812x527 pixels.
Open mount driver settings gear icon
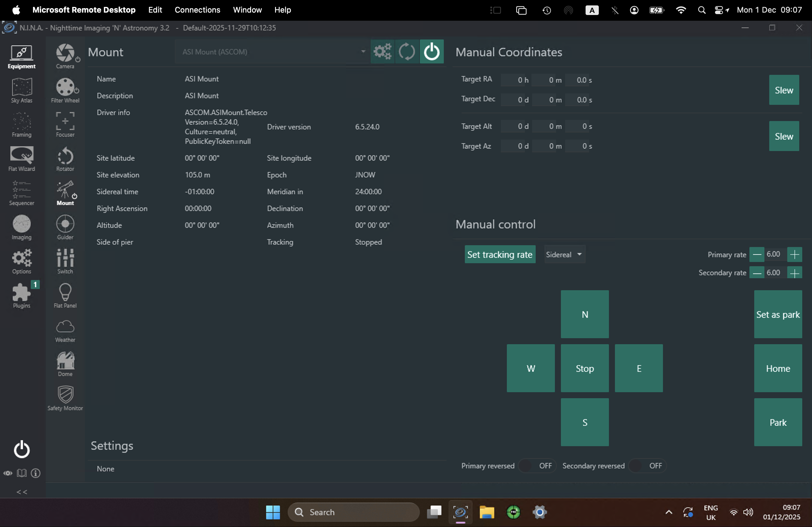[383, 52]
